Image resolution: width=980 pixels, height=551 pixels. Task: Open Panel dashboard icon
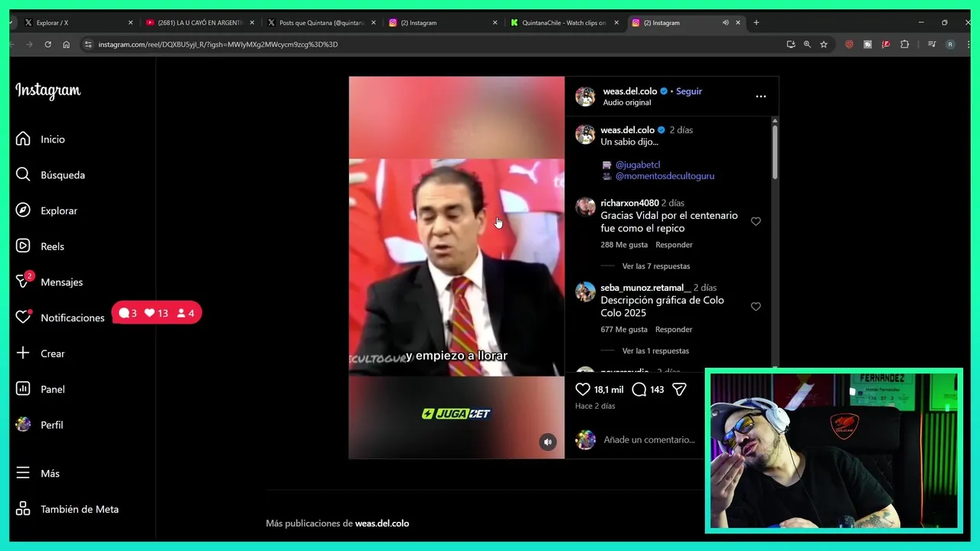(x=23, y=389)
